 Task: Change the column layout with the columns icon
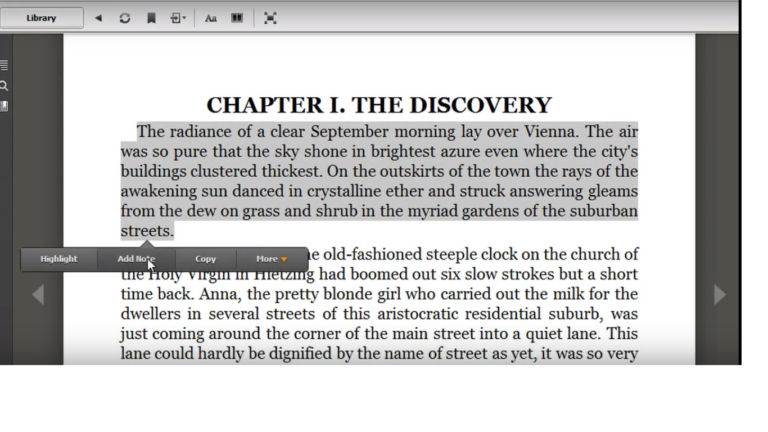(x=237, y=18)
